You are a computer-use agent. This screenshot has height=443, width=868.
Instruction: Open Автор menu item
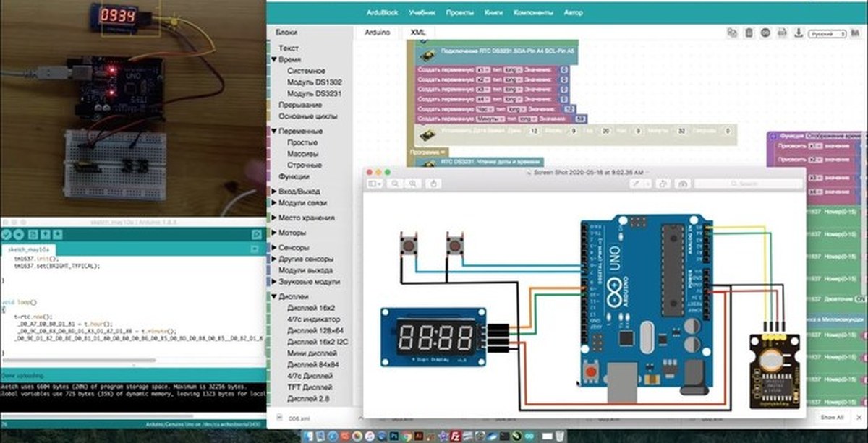point(573,13)
